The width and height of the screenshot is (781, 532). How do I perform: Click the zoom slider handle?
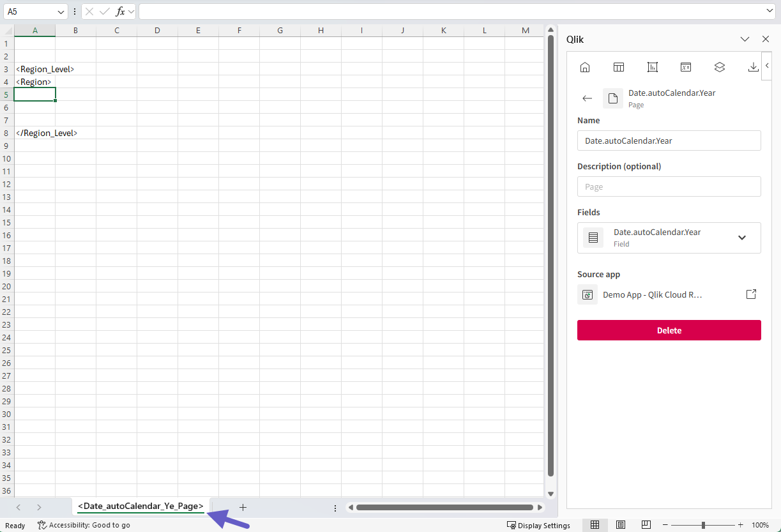coord(703,525)
